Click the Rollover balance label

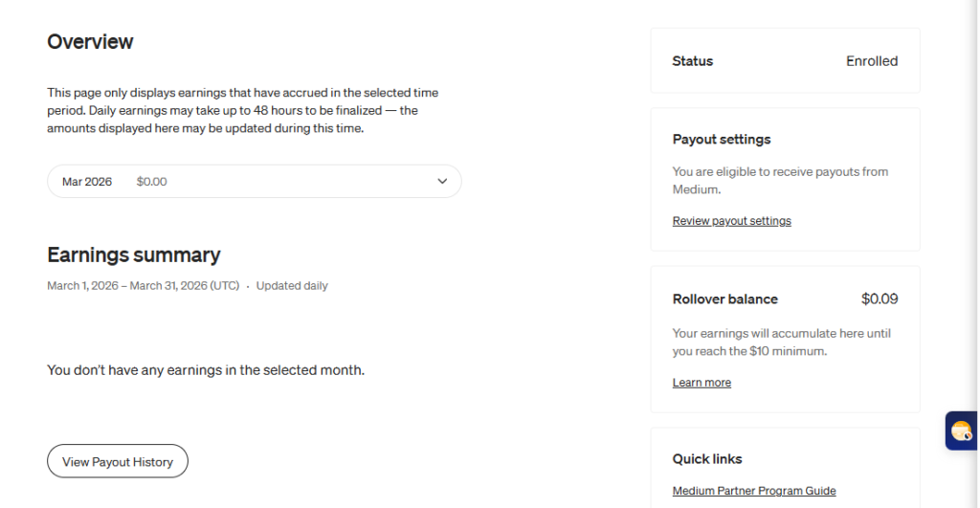[724, 299]
